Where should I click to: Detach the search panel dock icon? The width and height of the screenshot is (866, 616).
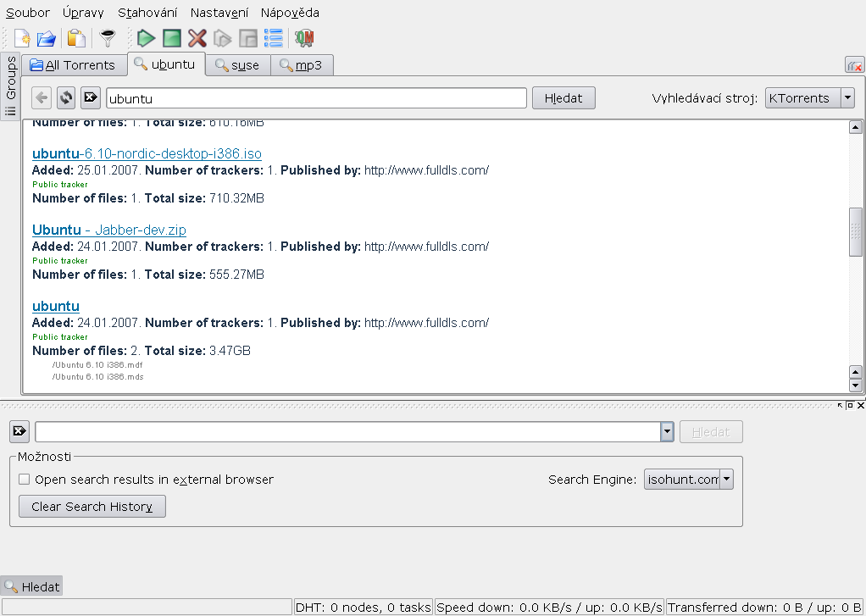point(840,406)
